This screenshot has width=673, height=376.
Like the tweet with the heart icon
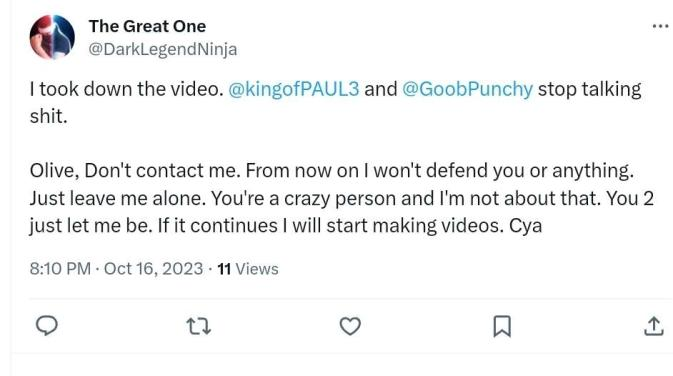350,326
